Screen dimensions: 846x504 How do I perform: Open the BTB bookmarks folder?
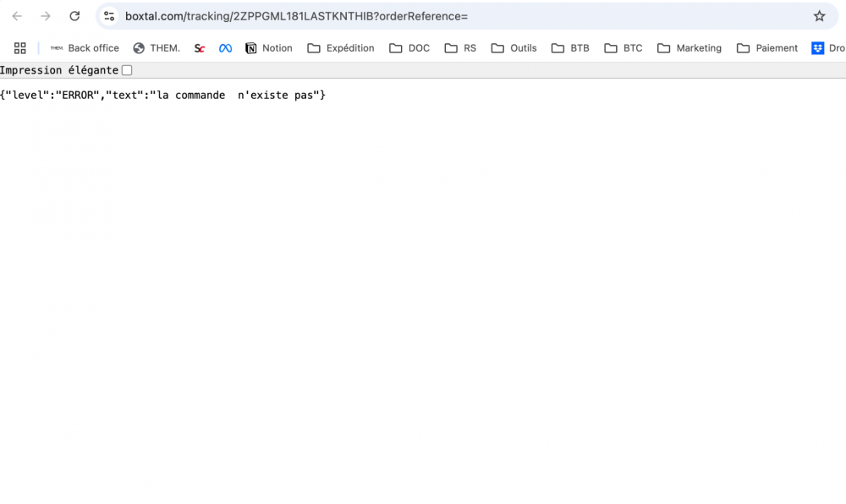570,48
